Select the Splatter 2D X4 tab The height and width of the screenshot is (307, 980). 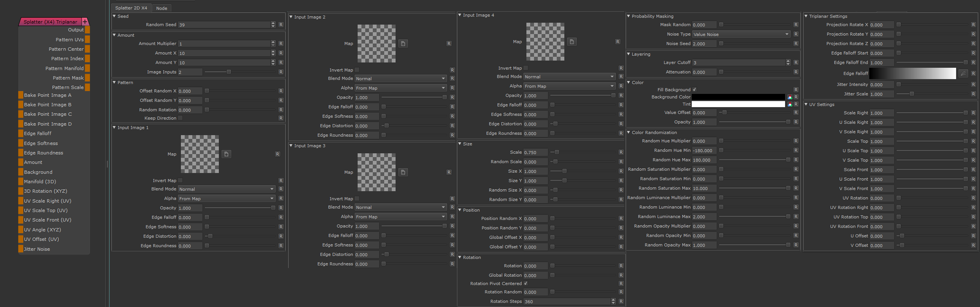[x=131, y=8]
